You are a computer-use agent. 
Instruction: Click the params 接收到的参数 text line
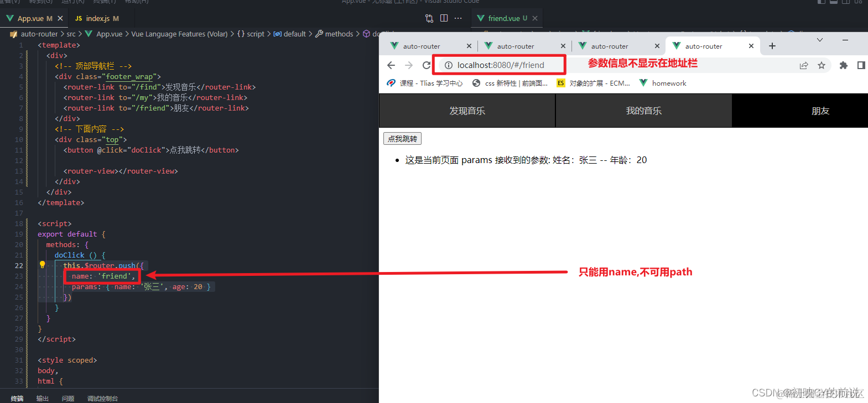[526, 160]
